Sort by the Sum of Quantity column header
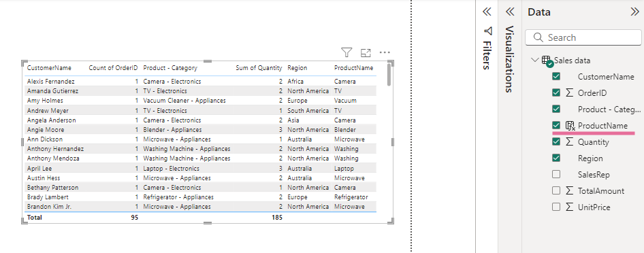This screenshot has height=253, width=644. pos(259,67)
